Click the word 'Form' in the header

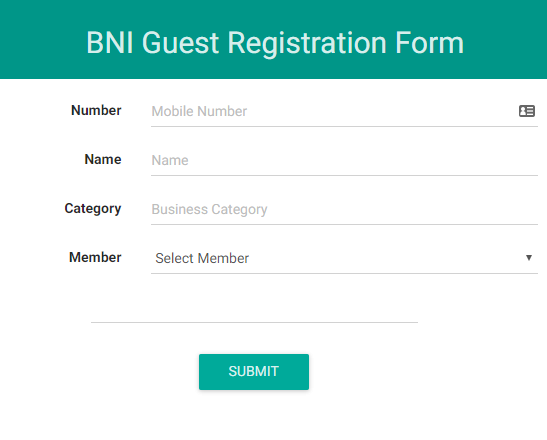point(429,43)
